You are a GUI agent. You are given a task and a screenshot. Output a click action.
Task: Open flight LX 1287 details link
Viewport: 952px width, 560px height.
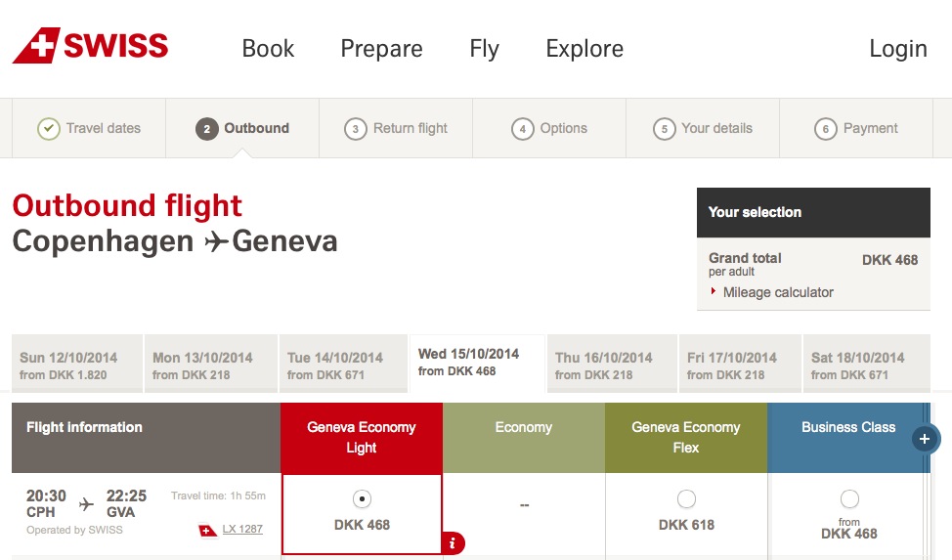(x=242, y=529)
